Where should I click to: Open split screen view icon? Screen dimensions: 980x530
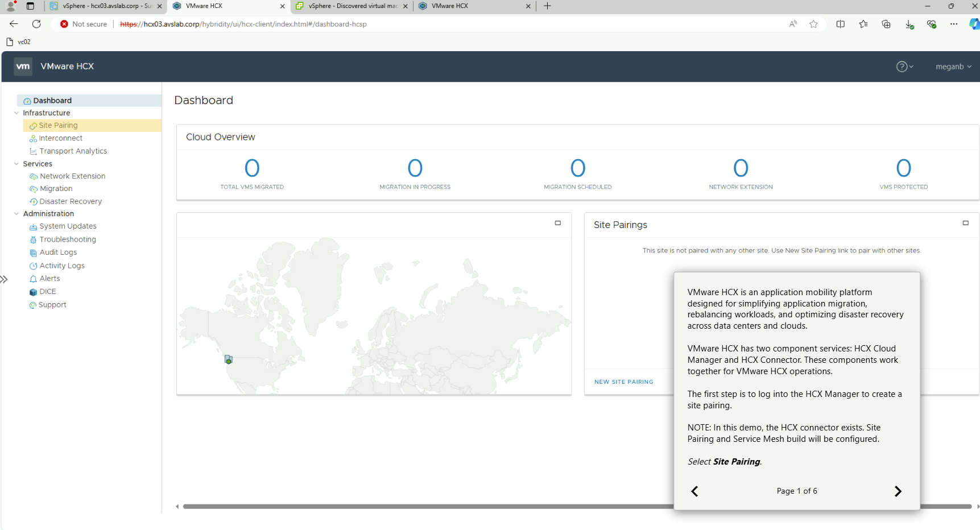click(x=841, y=24)
